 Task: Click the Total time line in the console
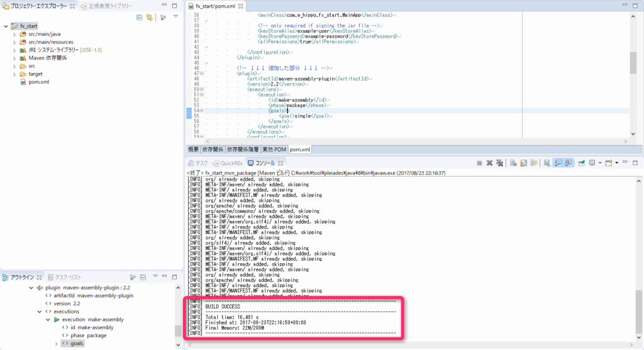click(x=223, y=317)
